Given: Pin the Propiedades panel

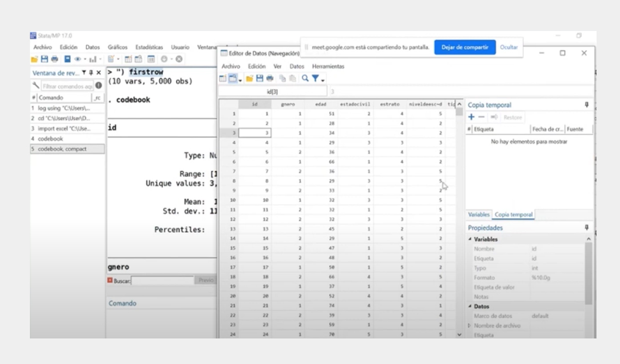Looking at the screenshot, I should [x=587, y=228].
